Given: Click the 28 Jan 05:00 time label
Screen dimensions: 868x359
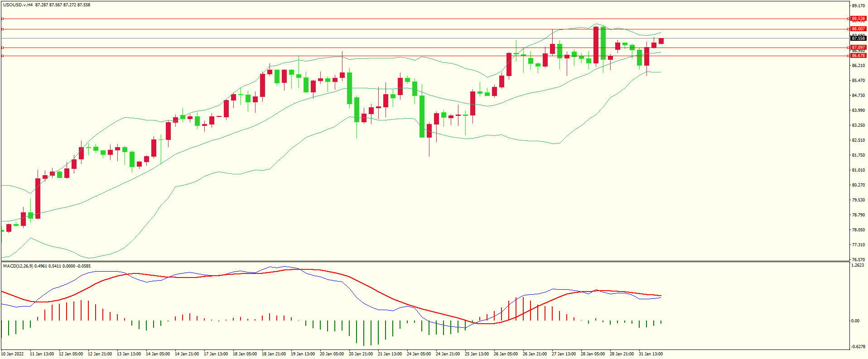Looking at the screenshot, I should [x=593, y=354].
